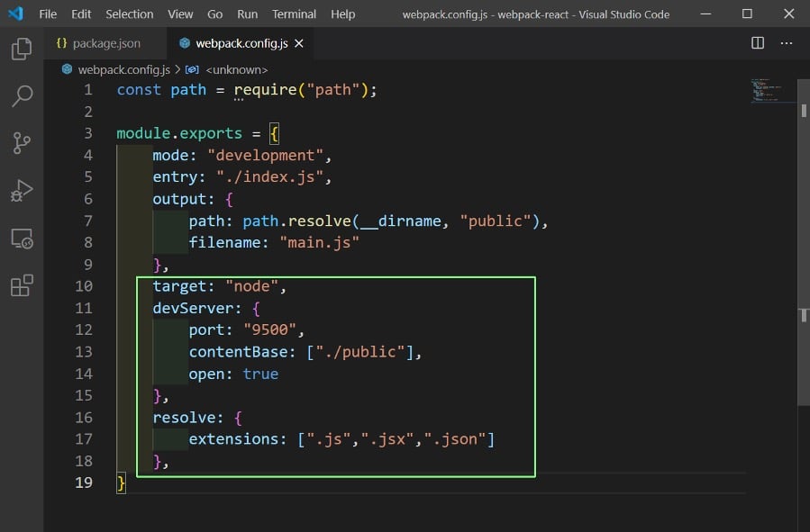This screenshot has width=810, height=532.
Task: Click the 'output' property key
Action: pyautogui.click(x=178, y=199)
